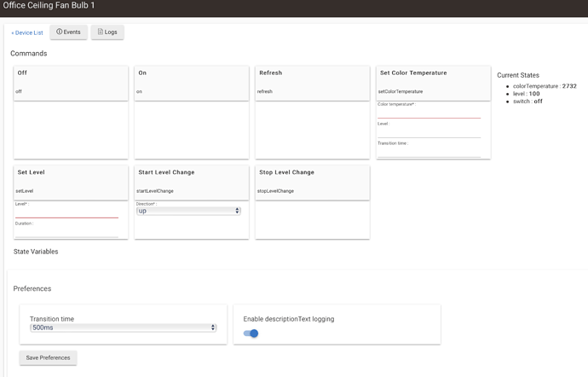This screenshot has width=588, height=377.
Task: Go back to Device List
Action: tap(27, 33)
